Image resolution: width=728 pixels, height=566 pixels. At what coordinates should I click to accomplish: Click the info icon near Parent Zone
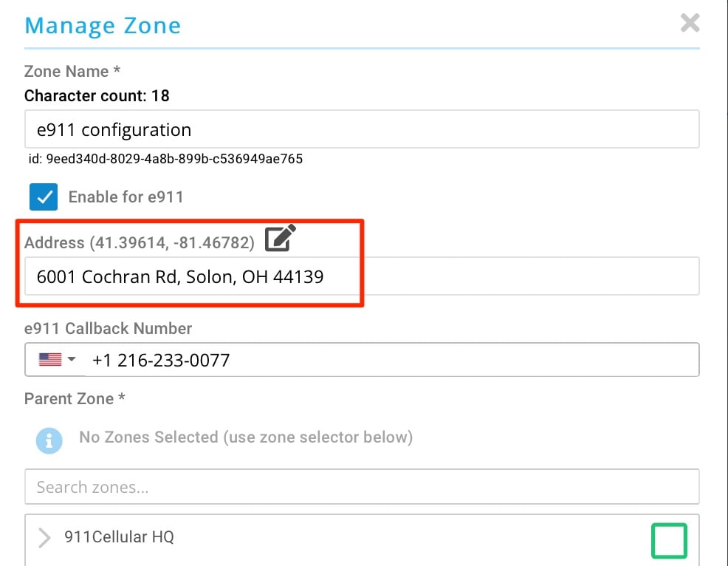click(49, 440)
